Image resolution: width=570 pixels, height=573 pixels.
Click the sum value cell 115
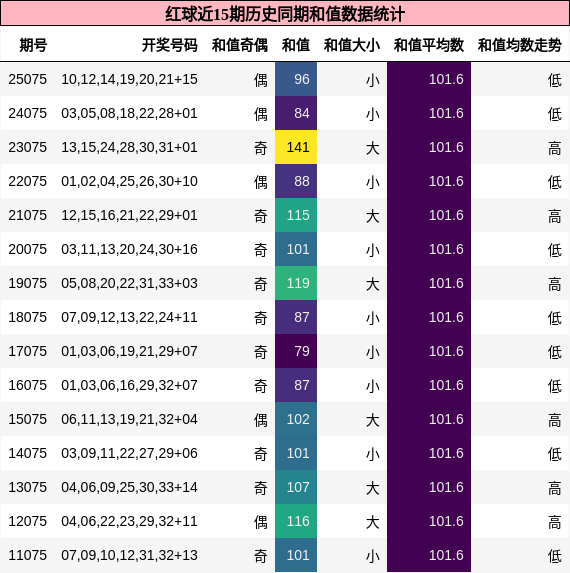(x=296, y=215)
